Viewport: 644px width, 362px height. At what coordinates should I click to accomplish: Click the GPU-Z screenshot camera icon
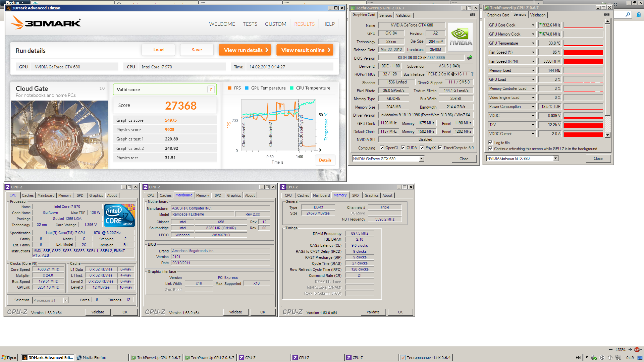tap(472, 15)
